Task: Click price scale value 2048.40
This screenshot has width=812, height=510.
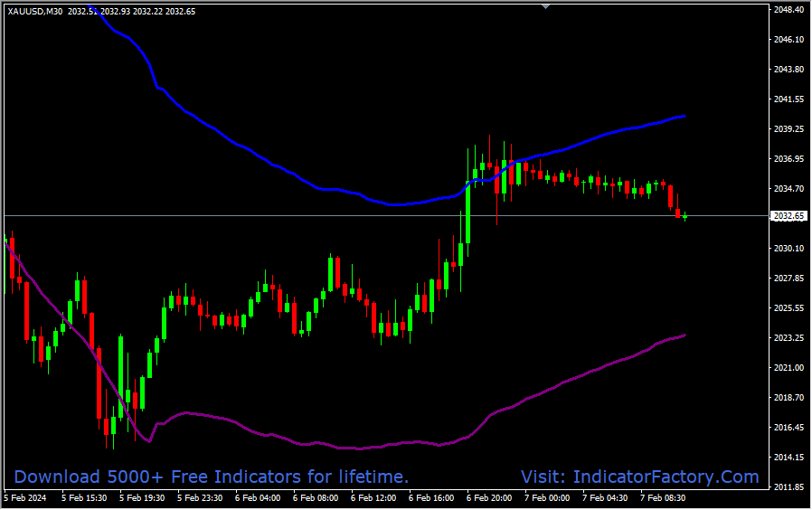Action: coord(789,10)
